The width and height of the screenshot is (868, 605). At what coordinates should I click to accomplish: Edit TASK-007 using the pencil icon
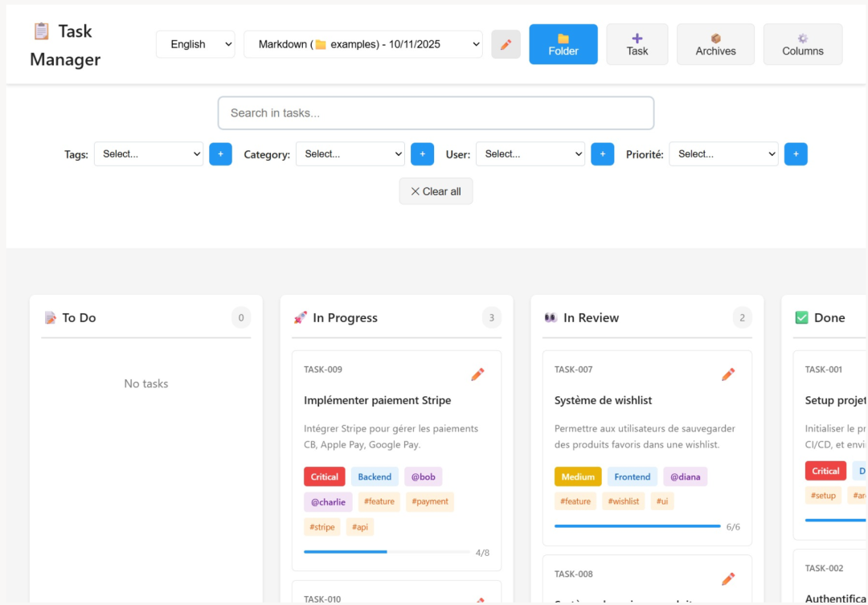(728, 374)
